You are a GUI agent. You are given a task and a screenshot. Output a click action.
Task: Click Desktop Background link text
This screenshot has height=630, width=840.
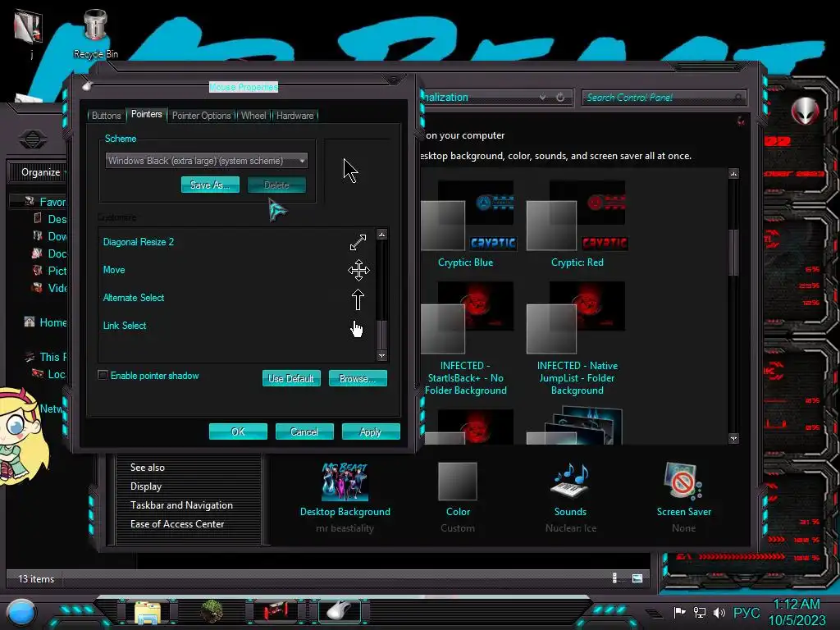click(x=345, y=512)
